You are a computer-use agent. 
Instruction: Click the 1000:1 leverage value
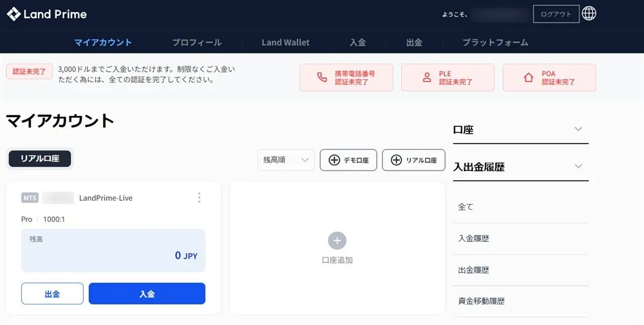pyautogui.click(x=54, y=219)
